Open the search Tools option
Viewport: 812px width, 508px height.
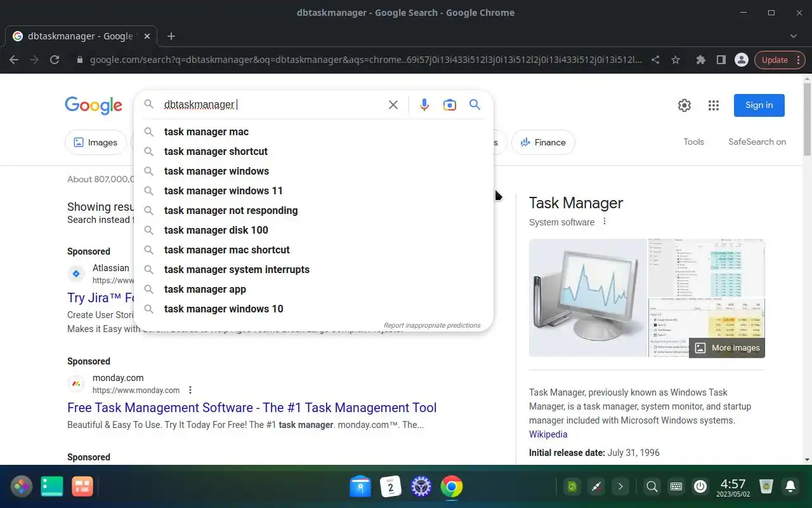pos(693,142)
